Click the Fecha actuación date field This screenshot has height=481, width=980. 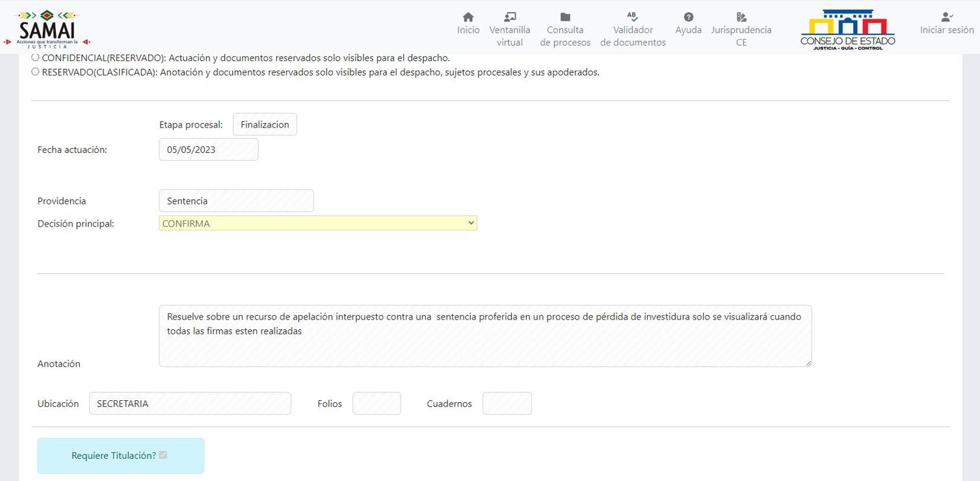coord(208,149)
